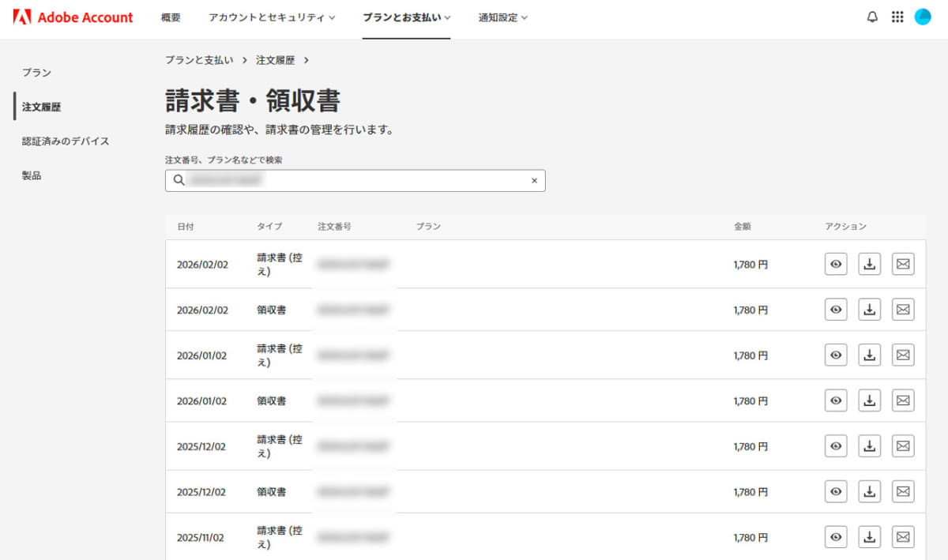Screen dimensions: 948x560
Task: Select 製品 in the left sidebar
Action: 31,175
